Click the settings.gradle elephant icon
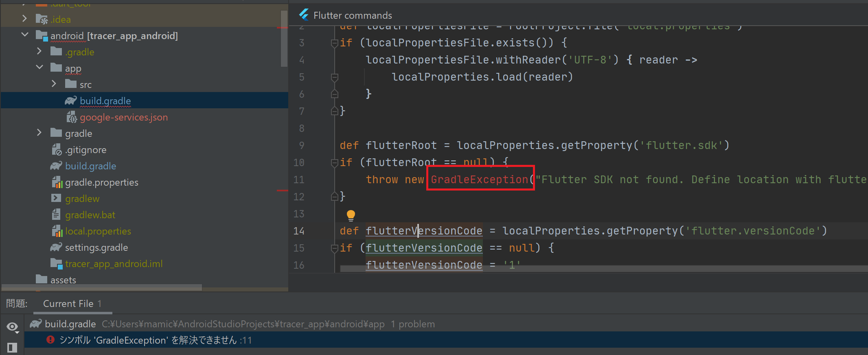The height and width of the screenshot is (355, 868). (x=56, y=248)
